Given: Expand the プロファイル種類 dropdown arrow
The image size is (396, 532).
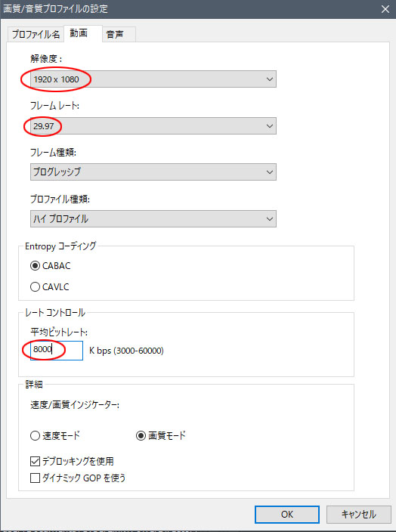Looking at the screenshot, I should tap(270, 219).
